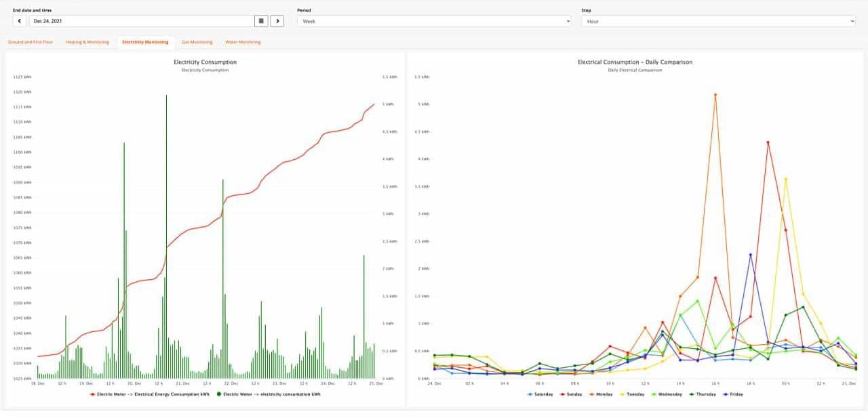Screen dimensions: 868x418
Task: Select the Heating & Monitoring tab
Action: (x=86, y=41)
